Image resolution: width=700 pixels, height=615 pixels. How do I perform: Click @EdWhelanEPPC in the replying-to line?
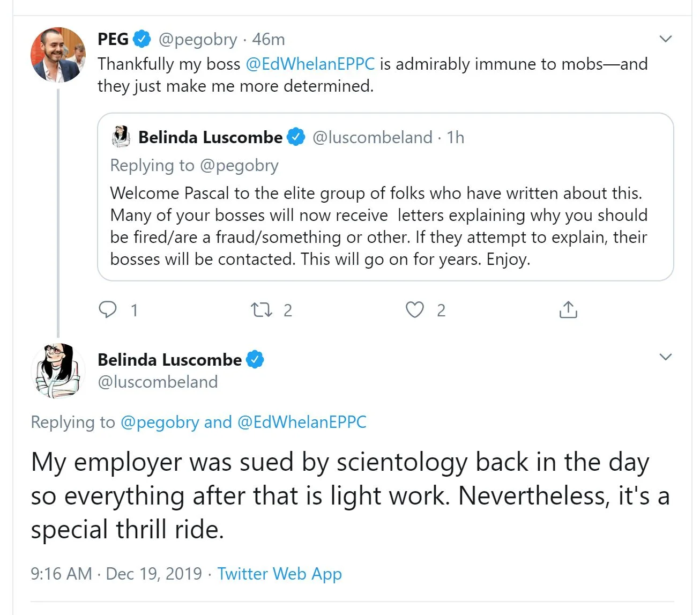302,422
